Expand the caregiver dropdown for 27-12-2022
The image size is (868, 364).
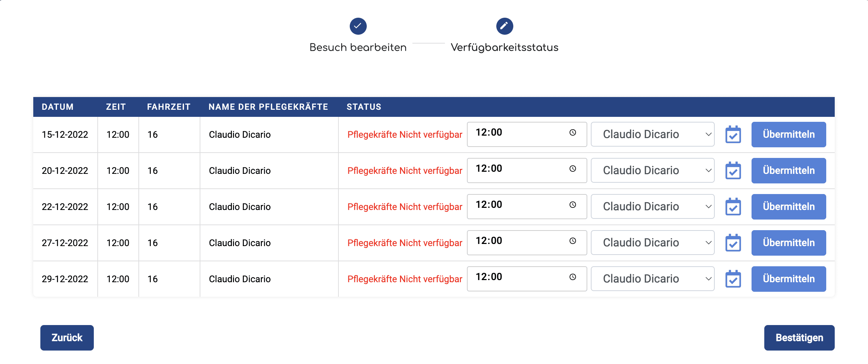coord(653,243)
